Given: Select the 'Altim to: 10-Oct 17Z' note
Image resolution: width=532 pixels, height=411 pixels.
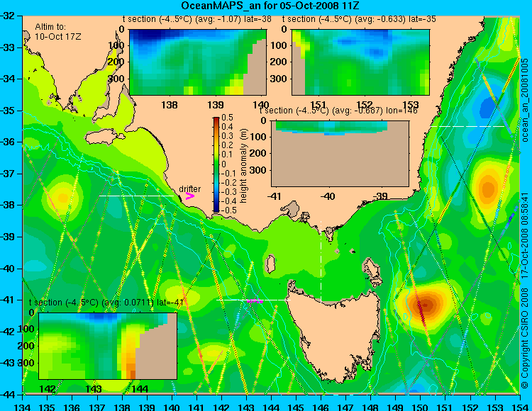Looking at the screenshot, I should 58,31.
